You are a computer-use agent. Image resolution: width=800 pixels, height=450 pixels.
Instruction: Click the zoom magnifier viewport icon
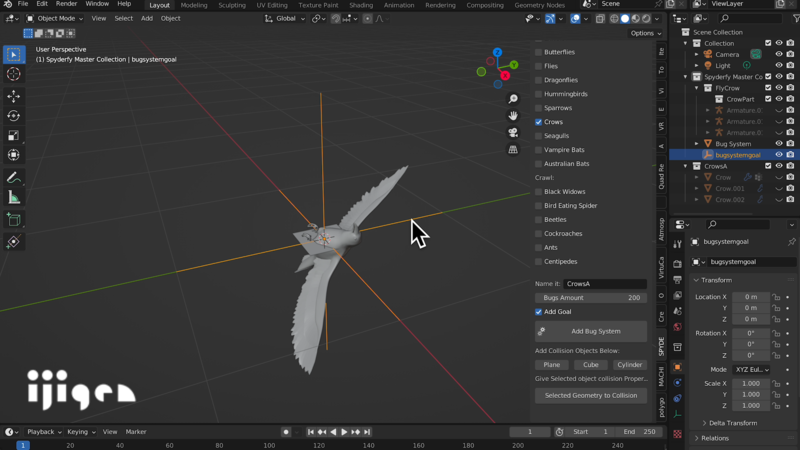(x=513, y=99)
